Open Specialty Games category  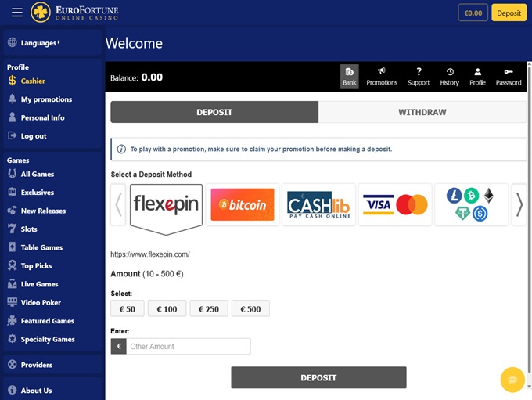coord(41,339)
